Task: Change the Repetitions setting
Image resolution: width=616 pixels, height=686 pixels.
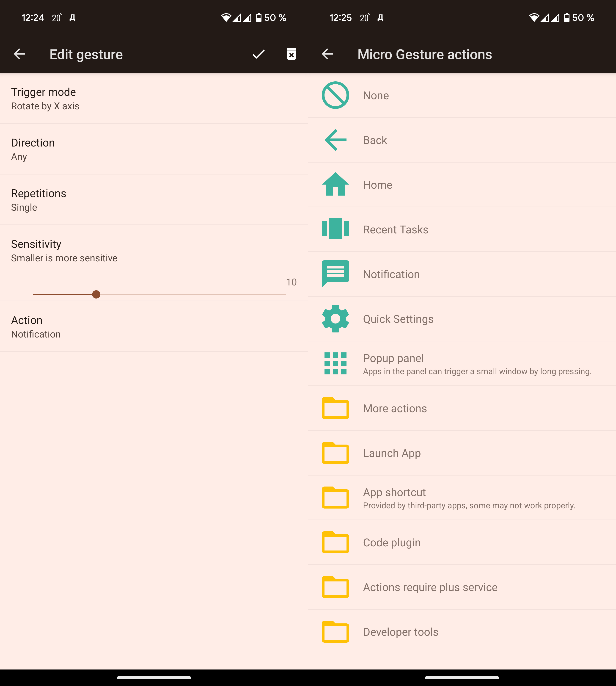Action: tap(154, 200)
